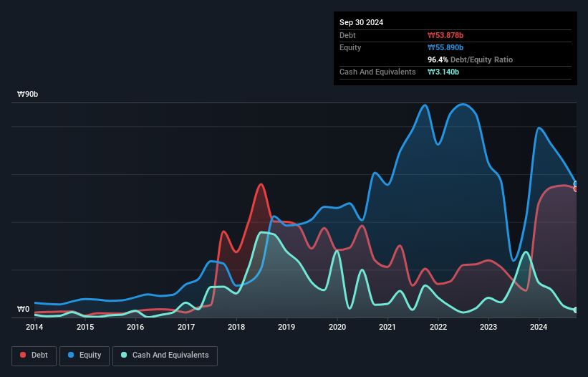This screenshot has width=588, height=377.
Task: Toggle the Equity series legend button
Action: coord(85,355)
